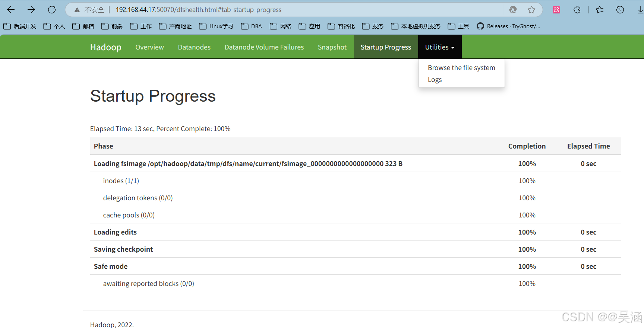Open browser history clock icon
The width and height of the screenshot is (644, 328).
click(620, 10)
